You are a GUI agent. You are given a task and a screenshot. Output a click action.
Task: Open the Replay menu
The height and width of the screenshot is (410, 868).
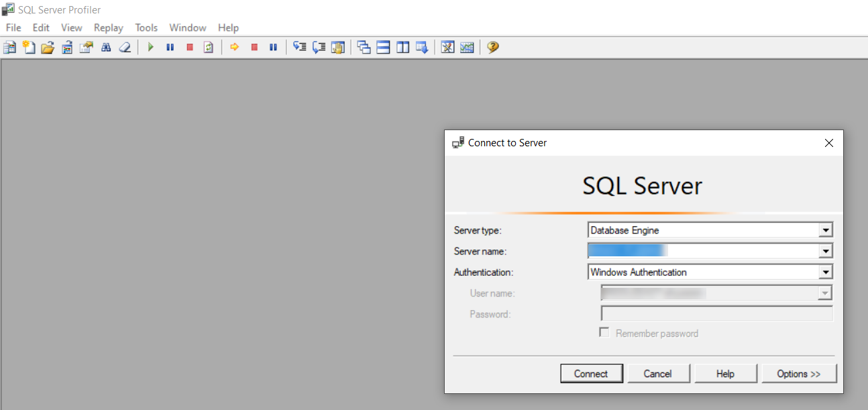tap(109, 28)
